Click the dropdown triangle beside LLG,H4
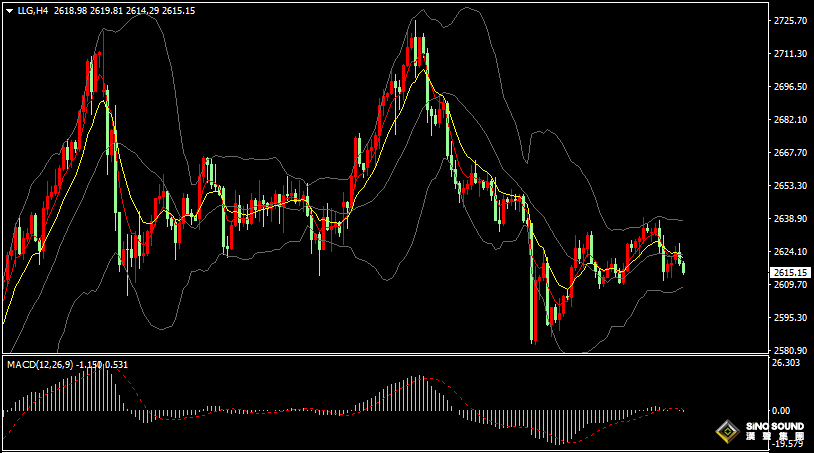This screenshot has width=814, height=453. coord(9,10)
